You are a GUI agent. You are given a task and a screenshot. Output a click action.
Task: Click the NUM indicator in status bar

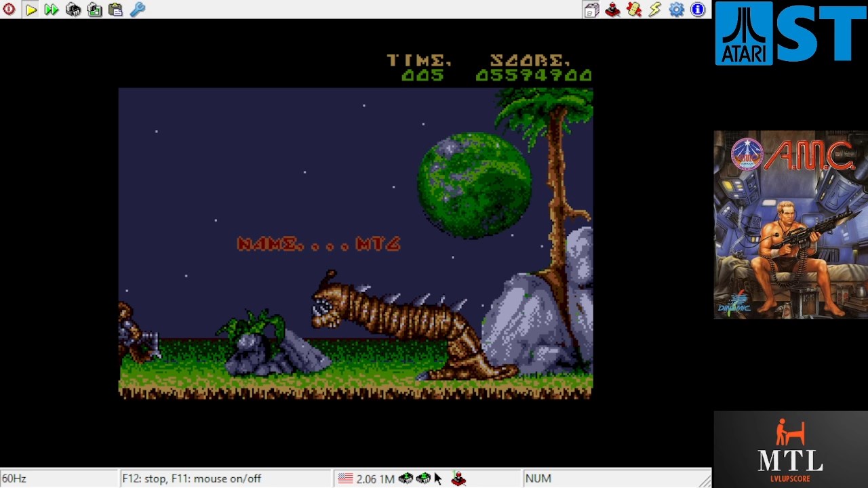coord(538,479)
